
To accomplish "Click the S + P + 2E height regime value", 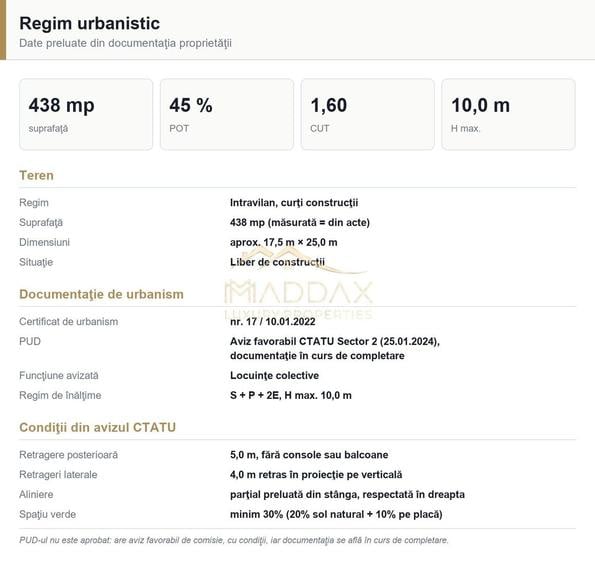I will [x=291, y=395].
